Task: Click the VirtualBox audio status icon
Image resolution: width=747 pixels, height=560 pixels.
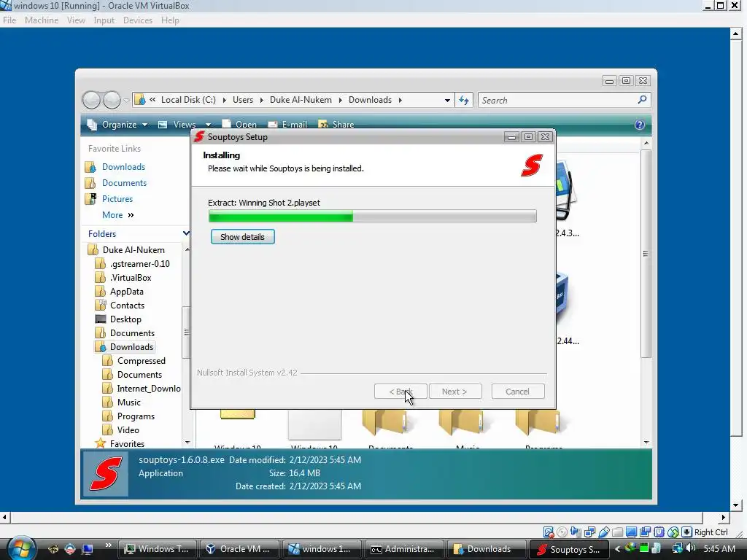Action: 576,532
